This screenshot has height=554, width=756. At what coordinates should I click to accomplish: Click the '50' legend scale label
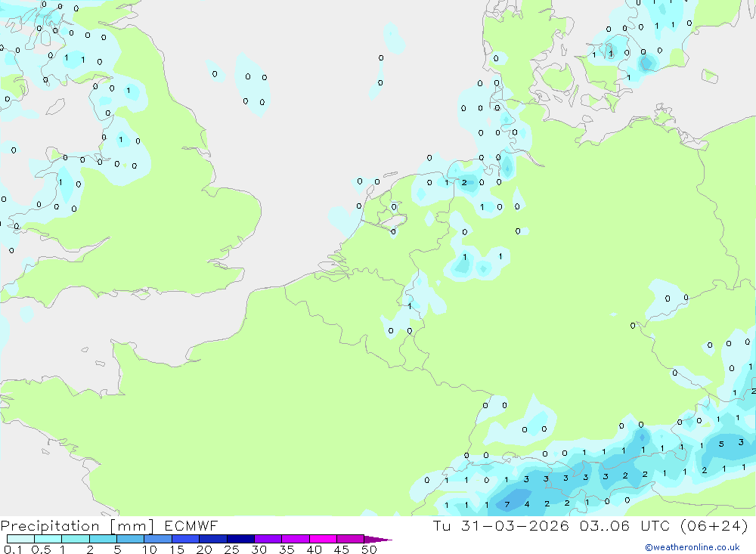(x=369, y=549)
